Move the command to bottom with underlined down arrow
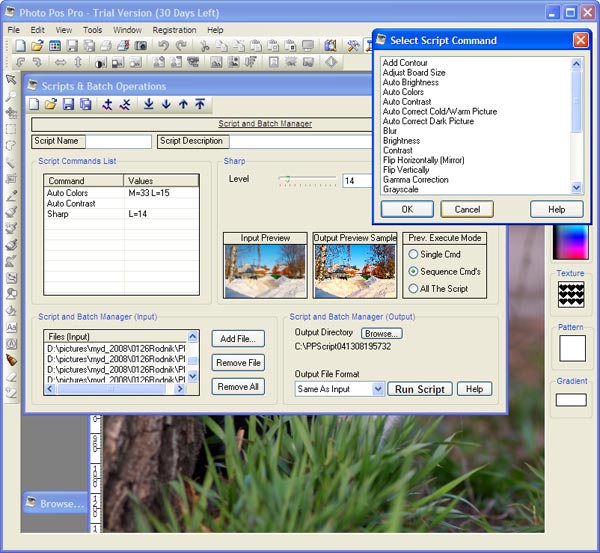 149,104
